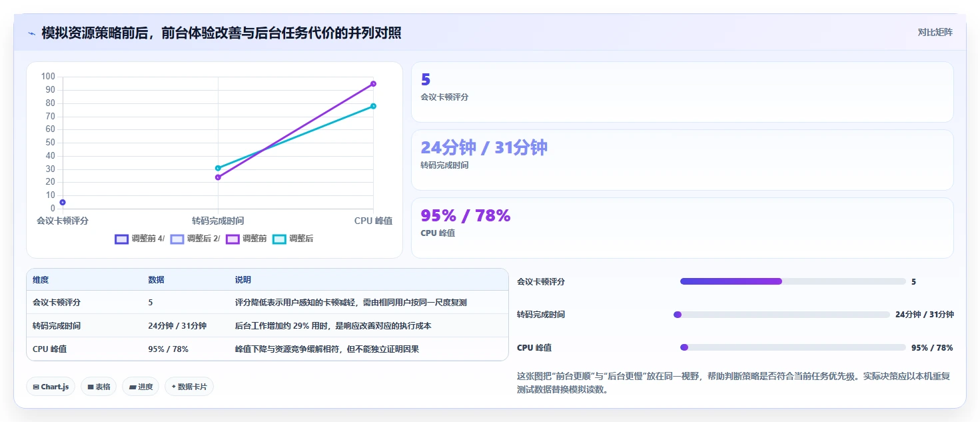The width and height of the screenshot is (980, 422).
Task: Click the summary paragraph starting 这张图把
Action: pos(733,383)
